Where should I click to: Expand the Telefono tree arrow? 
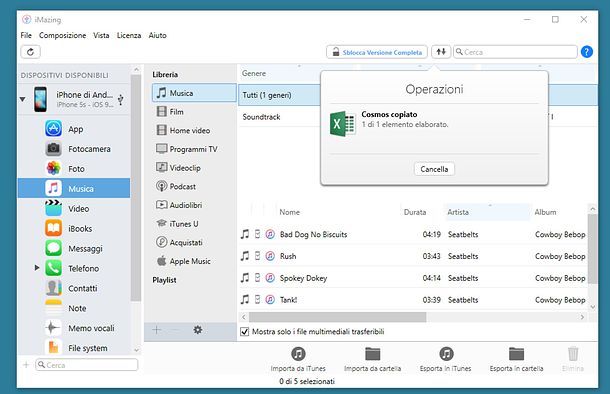37,268
